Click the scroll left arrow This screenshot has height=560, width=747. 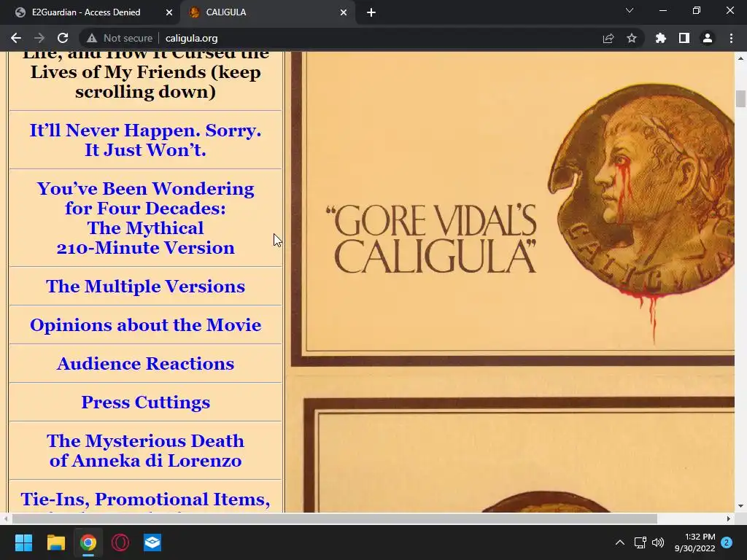point(6,518)
